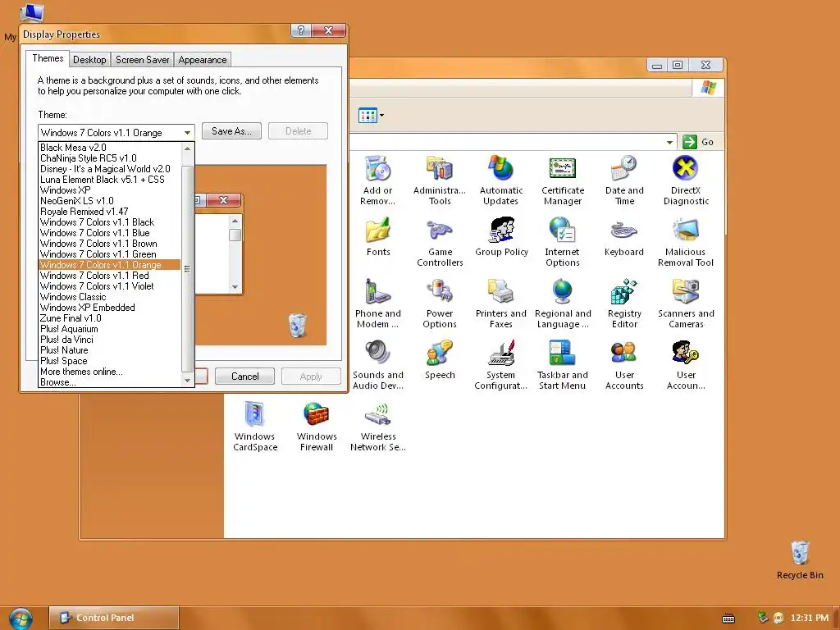840x630 pixels.
Task: Select More themes online entry
Action: click(110, 372)
